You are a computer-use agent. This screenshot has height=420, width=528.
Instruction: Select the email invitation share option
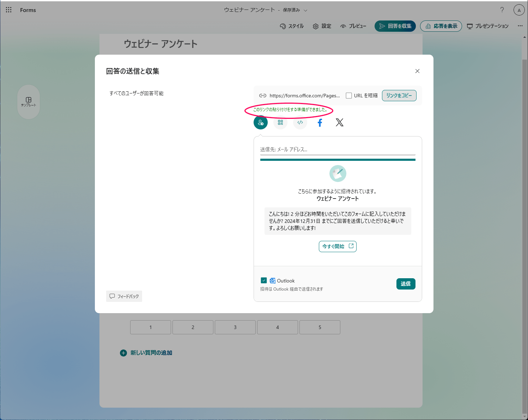coord(260,122)
